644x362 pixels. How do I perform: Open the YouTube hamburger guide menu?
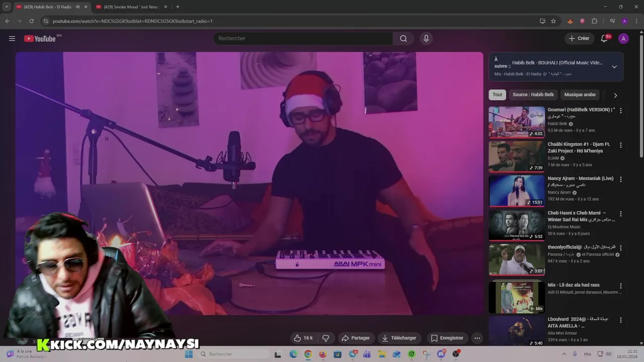click(12, 39)
